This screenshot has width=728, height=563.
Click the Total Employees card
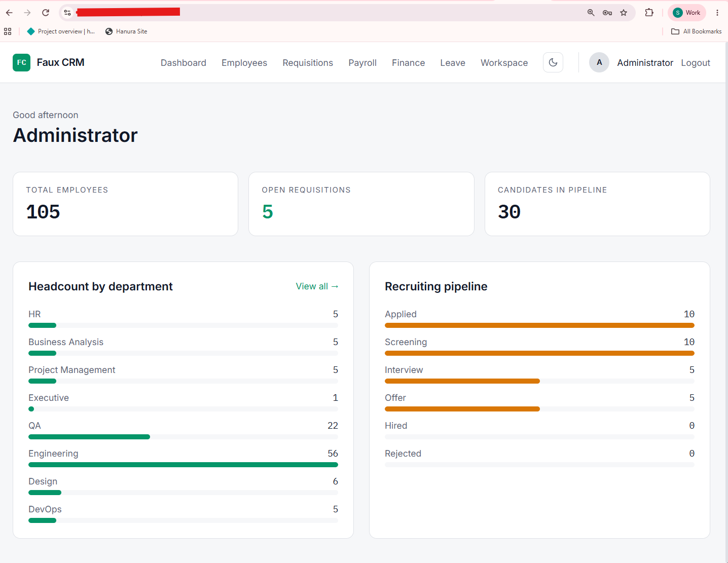click(x=125, y=204)
